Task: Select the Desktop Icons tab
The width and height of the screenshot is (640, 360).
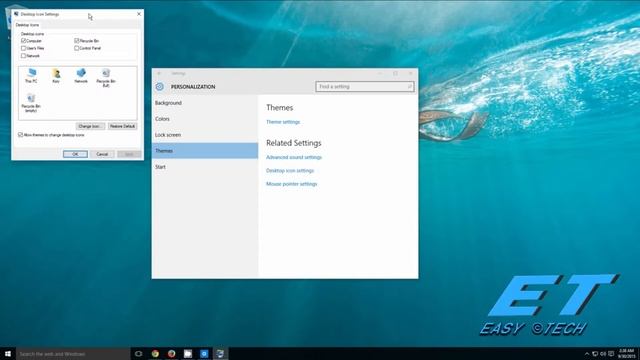Action: point(27,25)
